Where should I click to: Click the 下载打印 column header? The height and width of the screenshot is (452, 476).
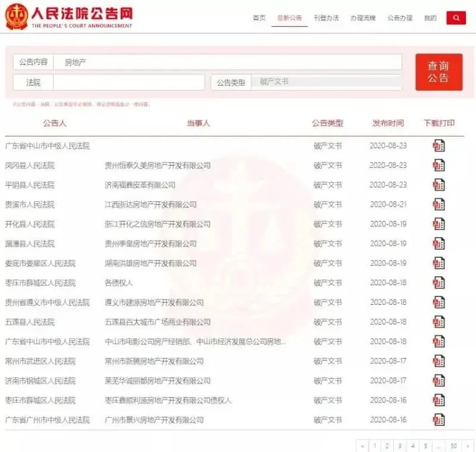[439, 123]
